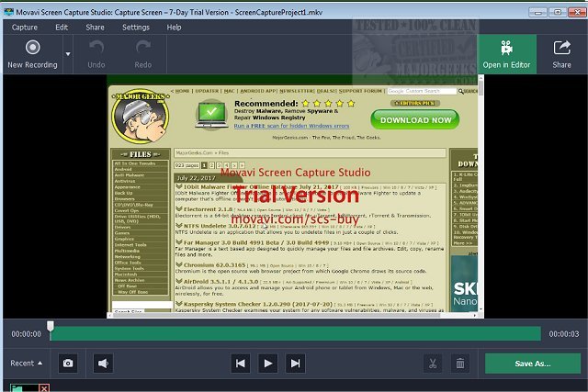Remove recent thumbnail with red X
The width and height of the screenshot is (588, 392).
coord(44,388)
